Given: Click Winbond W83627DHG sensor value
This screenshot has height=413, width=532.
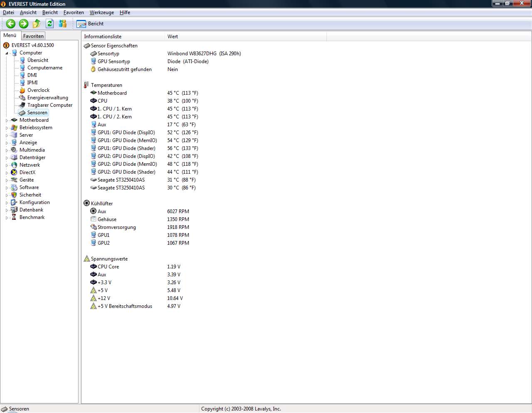Looking at the screenshot, I should (204, 54).
